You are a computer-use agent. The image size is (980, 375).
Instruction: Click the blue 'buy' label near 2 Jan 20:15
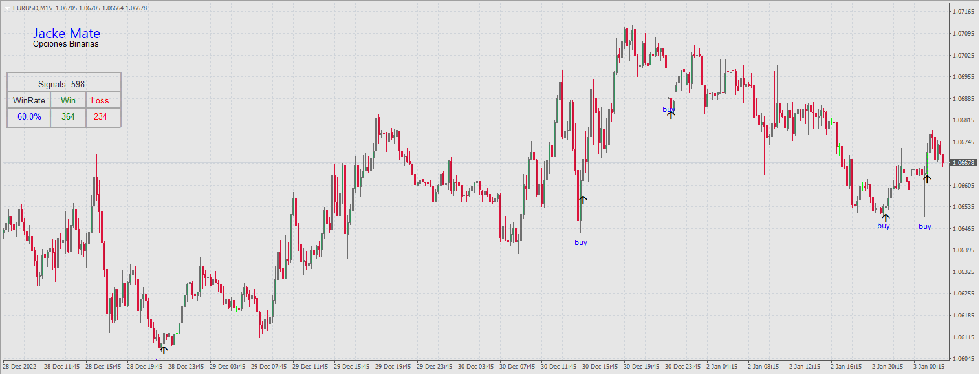pos(882,226)
